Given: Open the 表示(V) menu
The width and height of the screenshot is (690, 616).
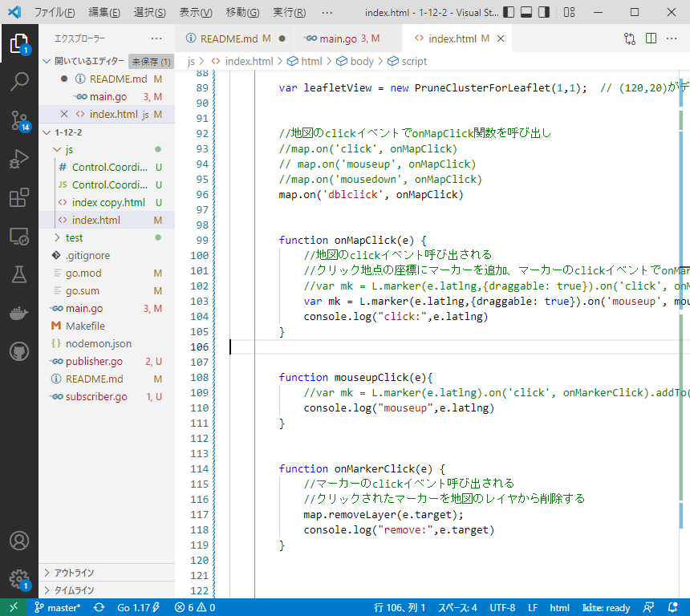Looking at the screenshot, I should pos(196,13).
